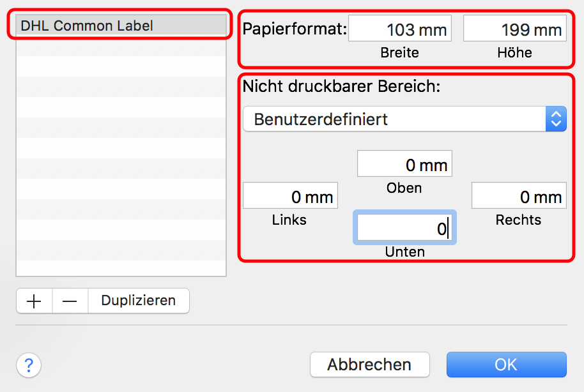Cancel the dialog with Abbrechen
This screenshot has width=584, height=392.
pyautogui.click(x=369, y=365)
